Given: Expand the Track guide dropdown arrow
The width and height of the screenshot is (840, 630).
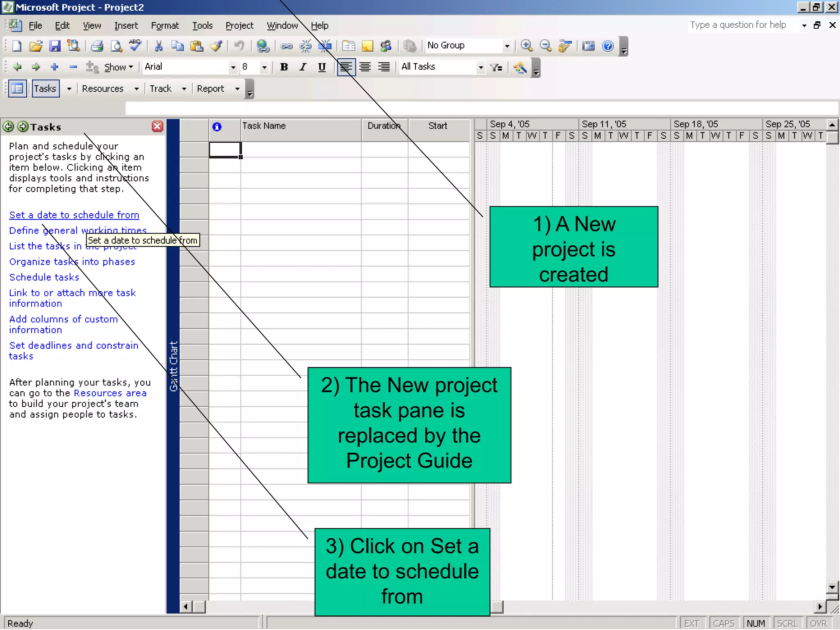Looking at the screenshot, I should pyautogui.click(x=184, y=89).
